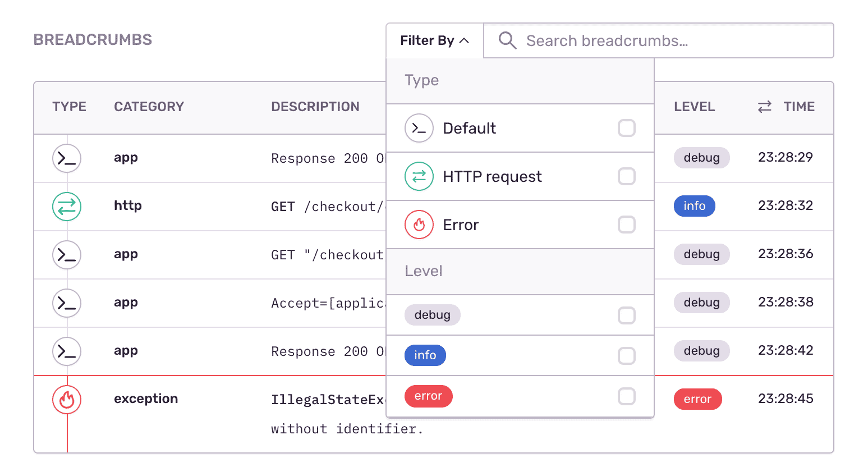This screenshot has width=868, height=476.
Task: Check the Default type checkbox
Action: [x=626, y=128]
